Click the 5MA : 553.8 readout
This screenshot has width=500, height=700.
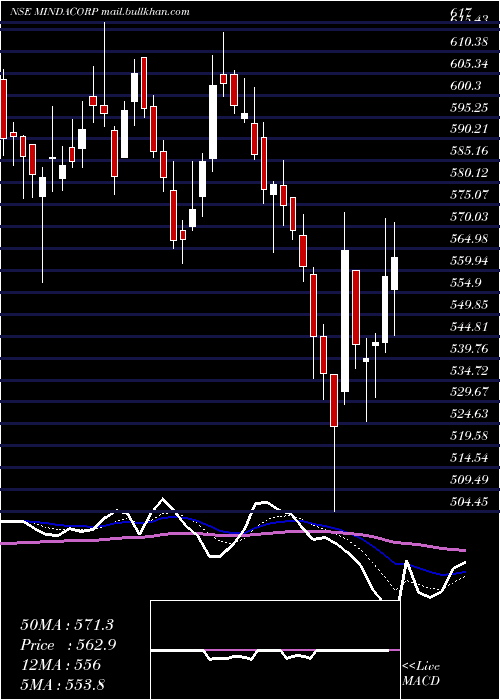62,685
